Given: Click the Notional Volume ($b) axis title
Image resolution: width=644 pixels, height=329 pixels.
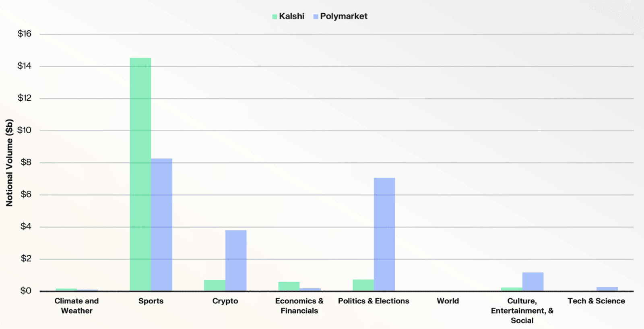Looking at the screenshot, I should [x=9, y=163].
